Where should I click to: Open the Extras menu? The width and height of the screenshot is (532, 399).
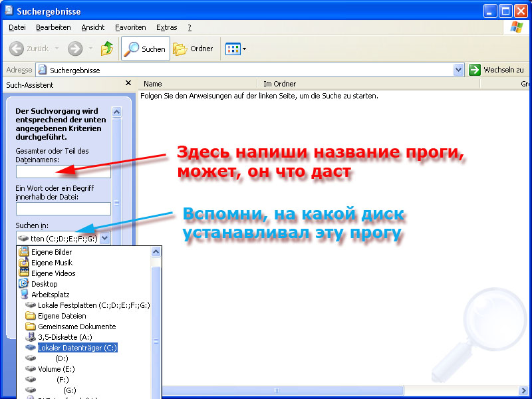click(166, 27)
